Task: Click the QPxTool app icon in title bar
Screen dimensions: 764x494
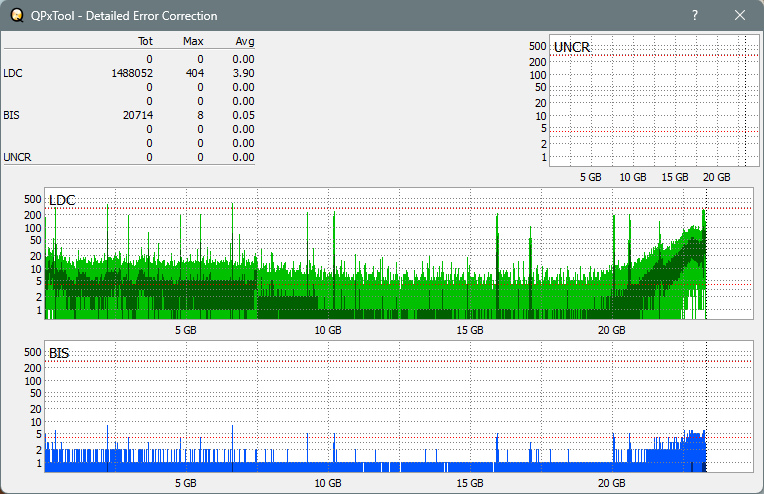Action: tap(14, 15)
